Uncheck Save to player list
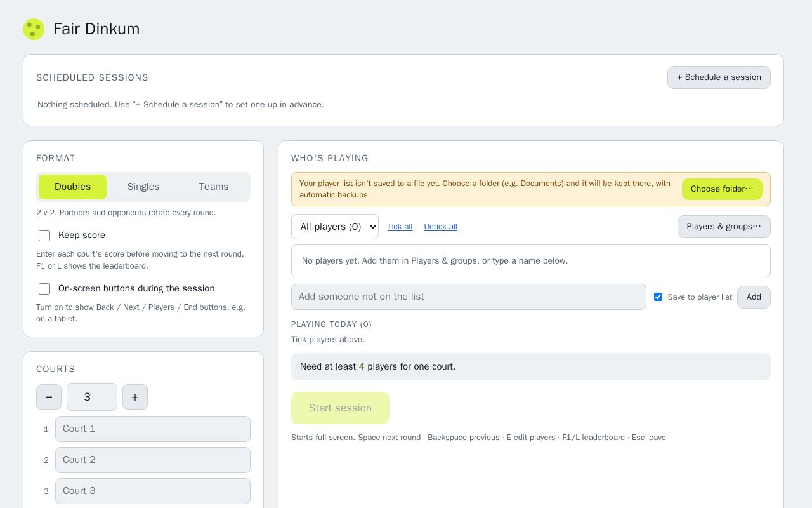Viewport: 812px width, 508px height. [x=658, y=297]
